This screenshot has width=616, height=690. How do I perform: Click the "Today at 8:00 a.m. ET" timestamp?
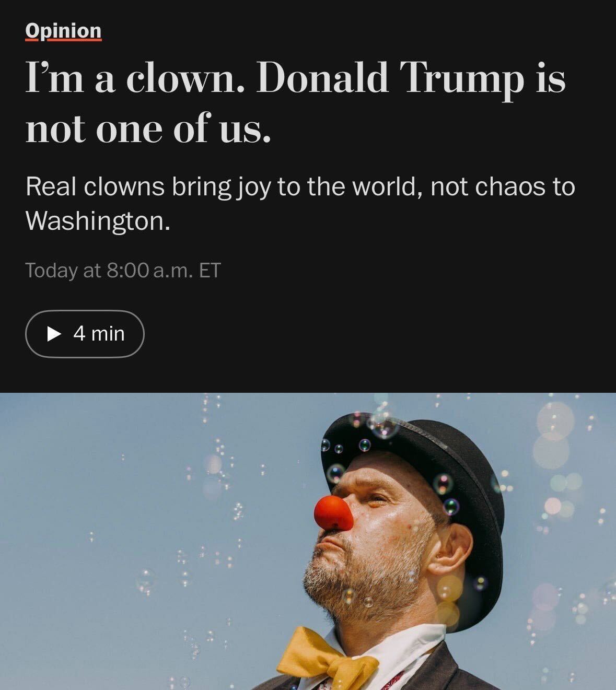coord(123,270)
